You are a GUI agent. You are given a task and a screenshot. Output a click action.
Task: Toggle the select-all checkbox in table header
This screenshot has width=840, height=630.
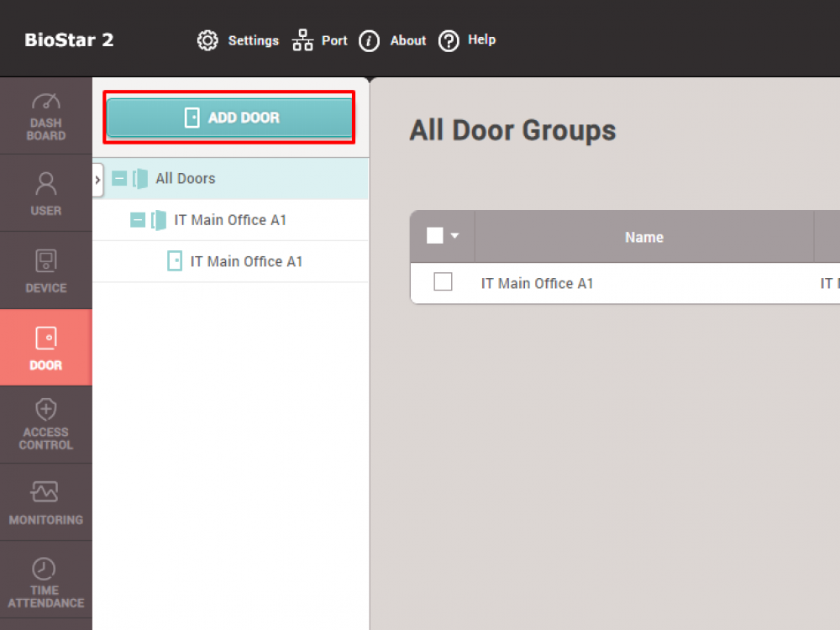(434, 236)
